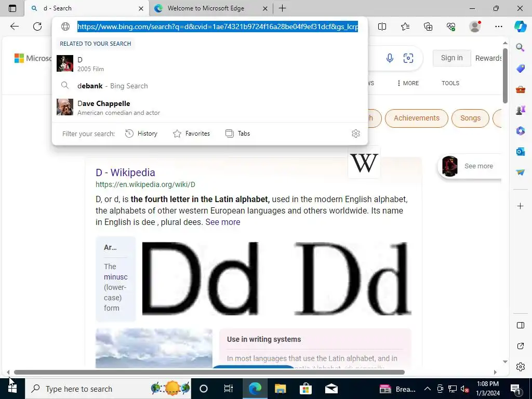Open the sidebar Shopping tag icon
The width and height of the screenshot is (532, 399).
click(520, 69)
